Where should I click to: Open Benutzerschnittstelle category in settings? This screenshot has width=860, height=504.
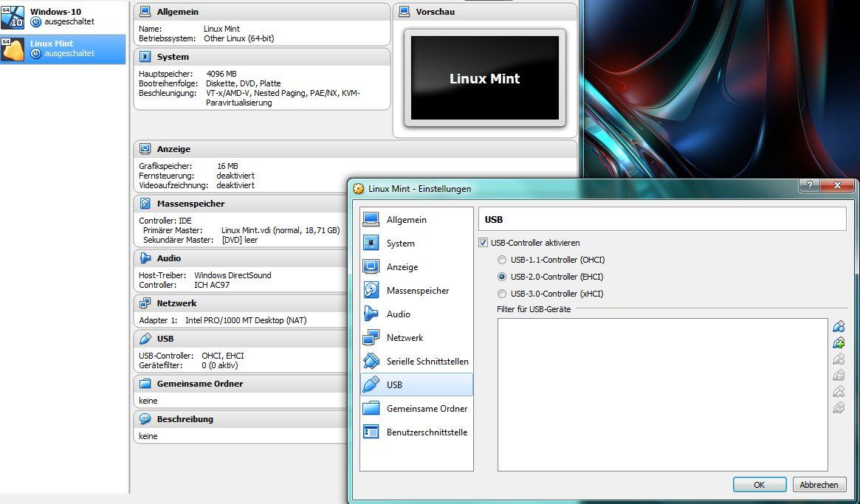tap(416, 432)
